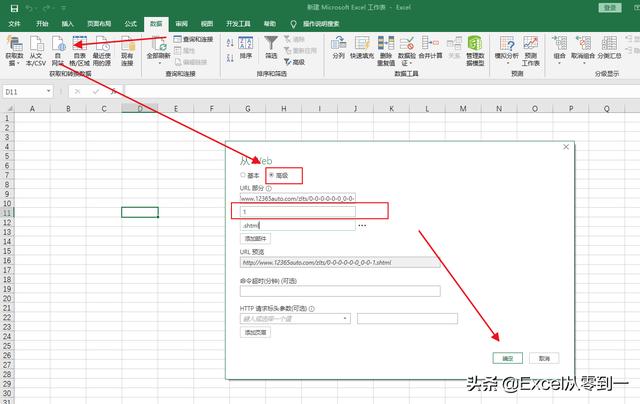Click the 添加页眉 (Add header) button
This screenshot has height=404, width=640.
(x=255, y=333)
